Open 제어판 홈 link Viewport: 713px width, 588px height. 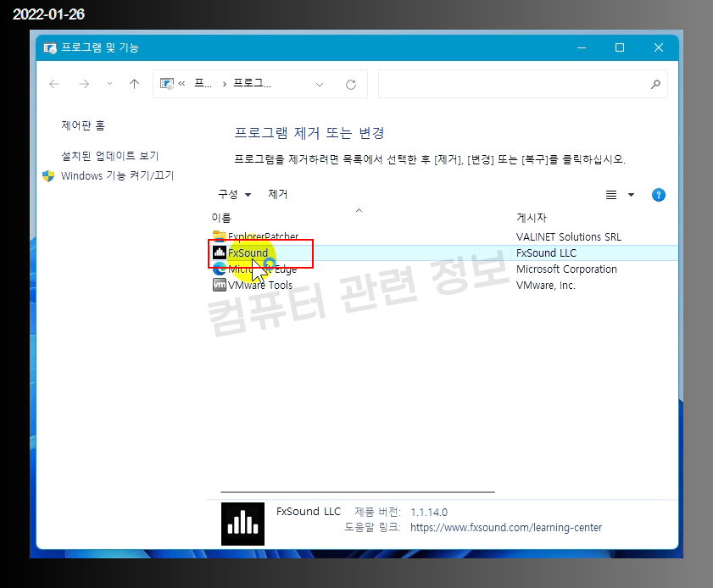[x=83, y=125]
